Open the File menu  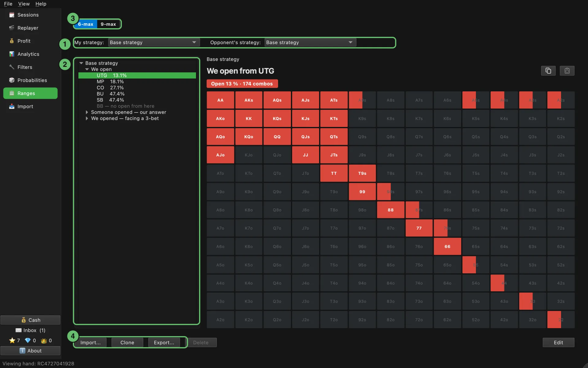(8, 4)
